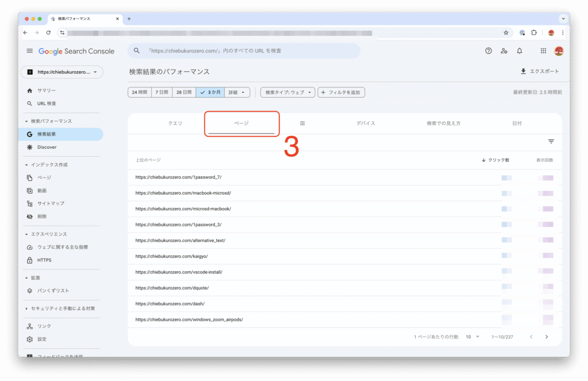Switch to 検索での見え方 tab
The width and height of the screenshot is (588, 381).
tap(443, 123)
